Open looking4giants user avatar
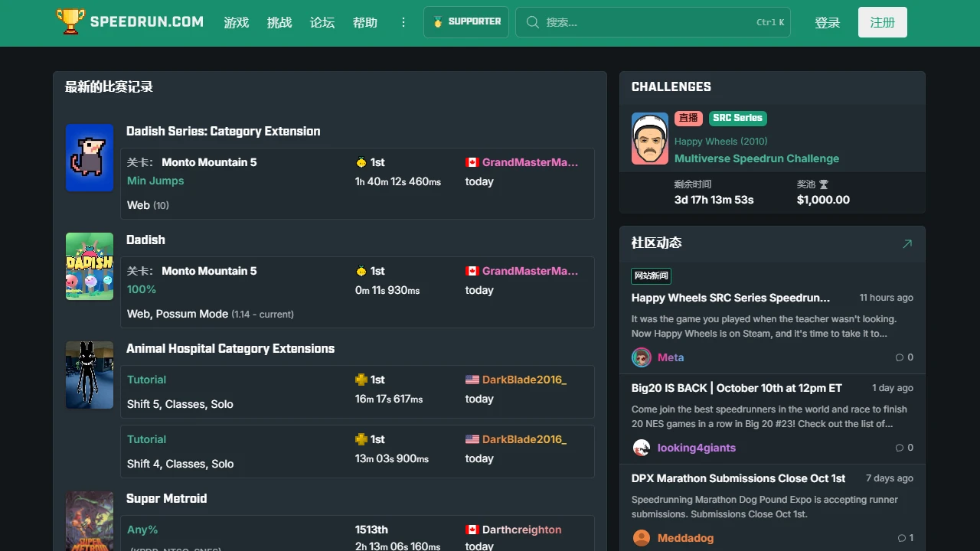 642,448
